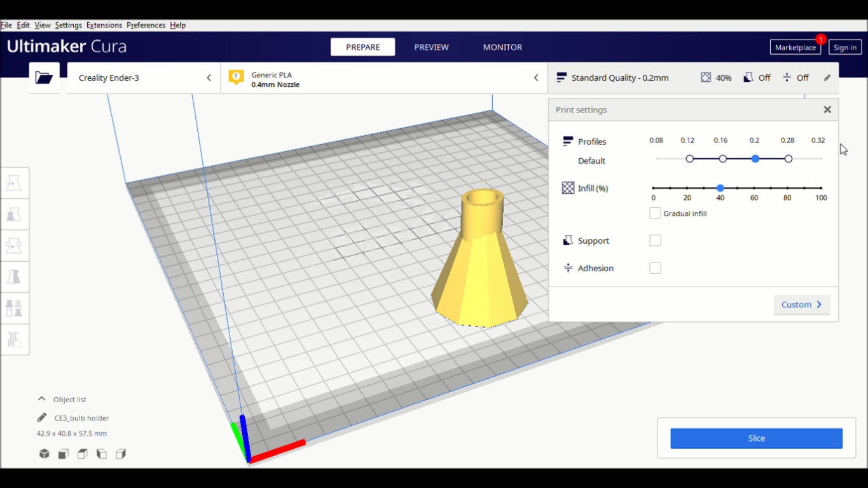Enable the Gradual infill checkbox
Viewport: 868px width, 488px height.
click(655, 213)
